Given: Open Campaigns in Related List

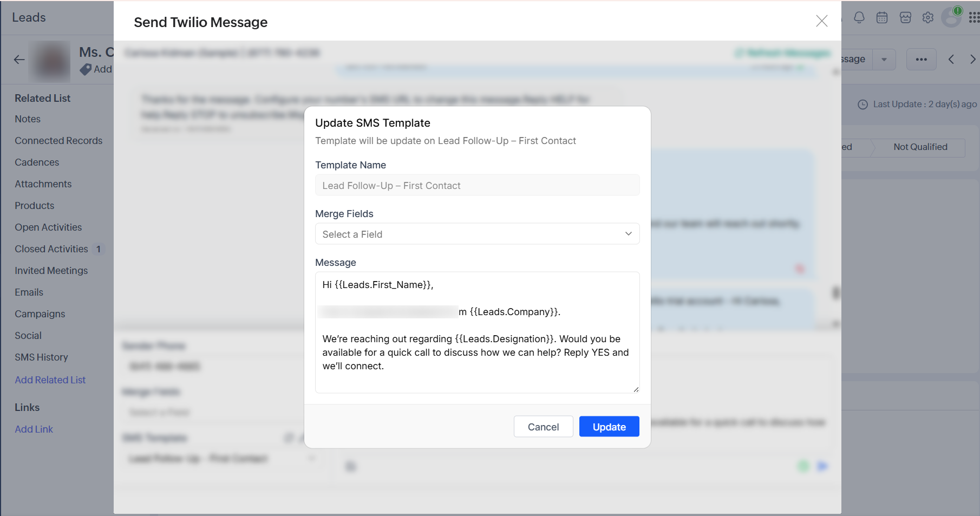Looking at the screenshot, I should pos(40,314).
